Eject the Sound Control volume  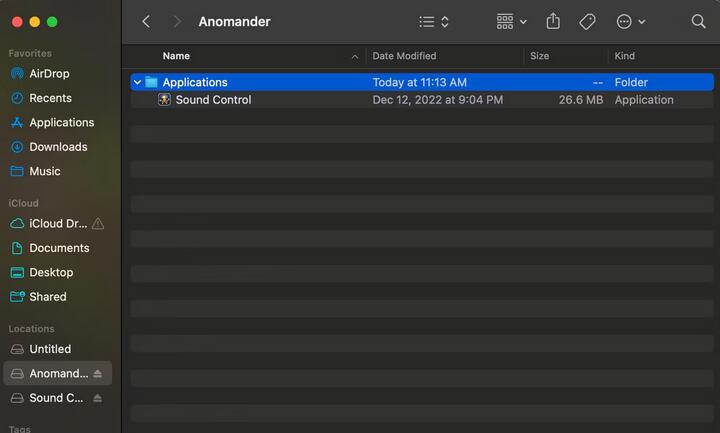97,398
